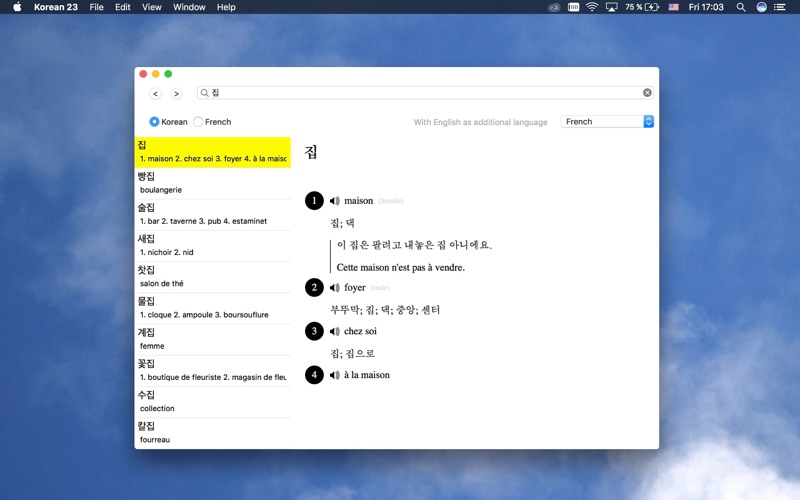
Task: Click the Korean example sentence 이 집은 팔려고
Action: pos(414,245)
